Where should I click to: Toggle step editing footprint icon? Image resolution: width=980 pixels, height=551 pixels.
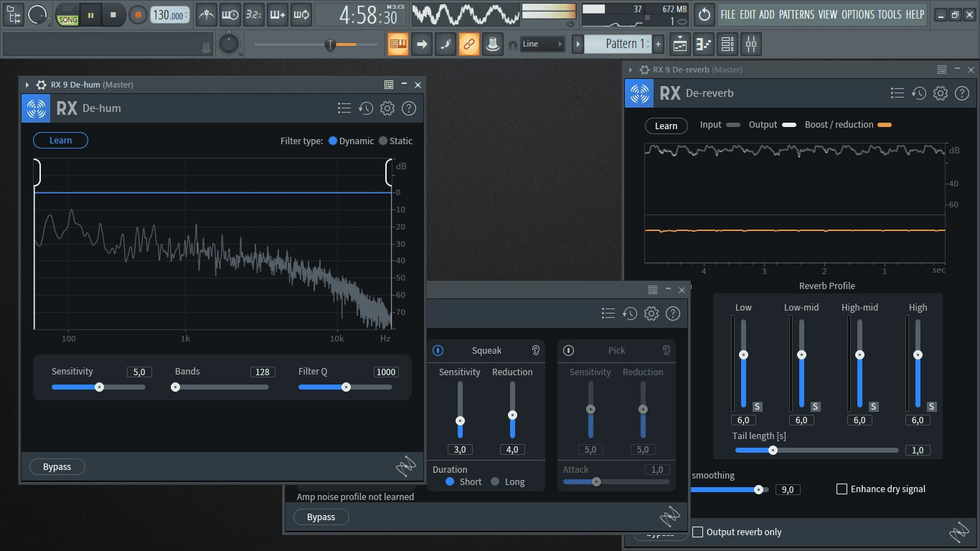[446, 44]
